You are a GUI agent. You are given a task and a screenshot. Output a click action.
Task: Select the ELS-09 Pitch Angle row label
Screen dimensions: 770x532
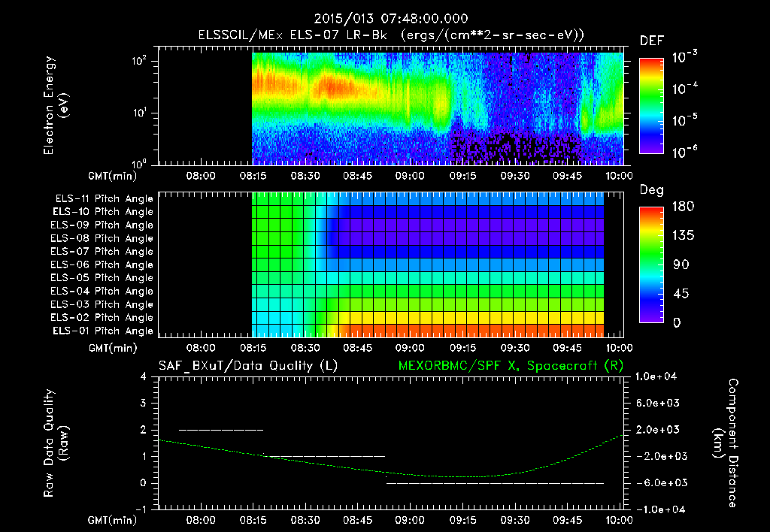[x=102, y=225]
